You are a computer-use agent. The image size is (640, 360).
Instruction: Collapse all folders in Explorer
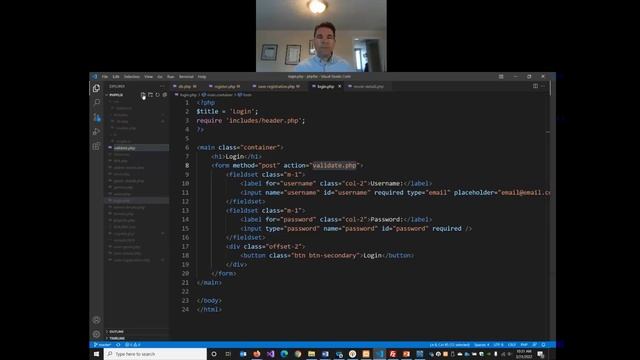pyautogui.click(x=165, y=95)
